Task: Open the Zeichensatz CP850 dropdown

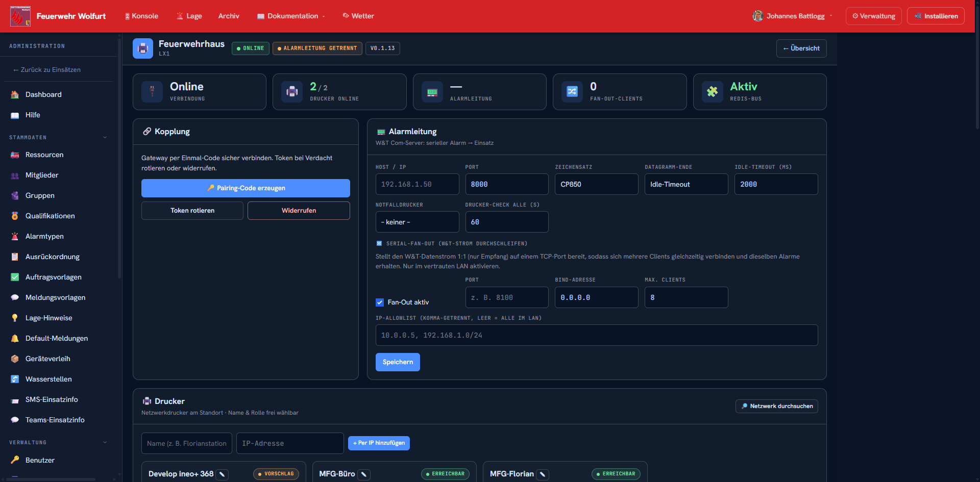Action: point(596,184)
